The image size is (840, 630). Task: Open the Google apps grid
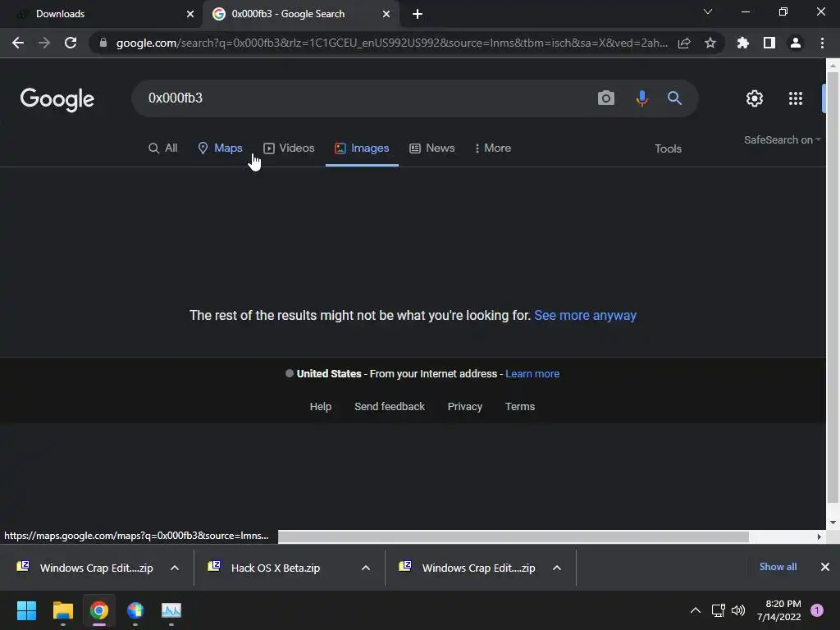pyautogui.click(x=796, y=98)
